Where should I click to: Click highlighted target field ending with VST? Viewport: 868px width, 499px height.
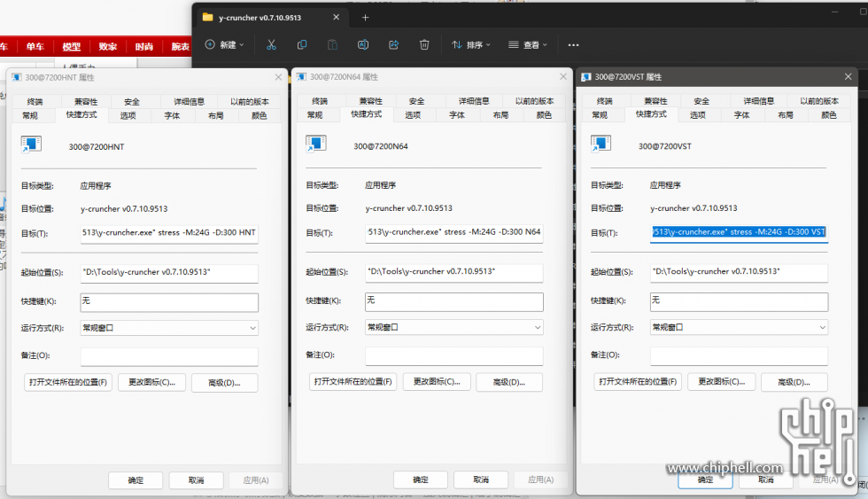[x=739, y=232]
